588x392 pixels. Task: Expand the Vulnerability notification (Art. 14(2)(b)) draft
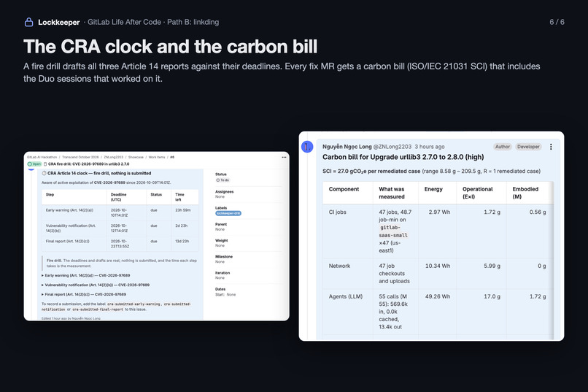[96, 285]
